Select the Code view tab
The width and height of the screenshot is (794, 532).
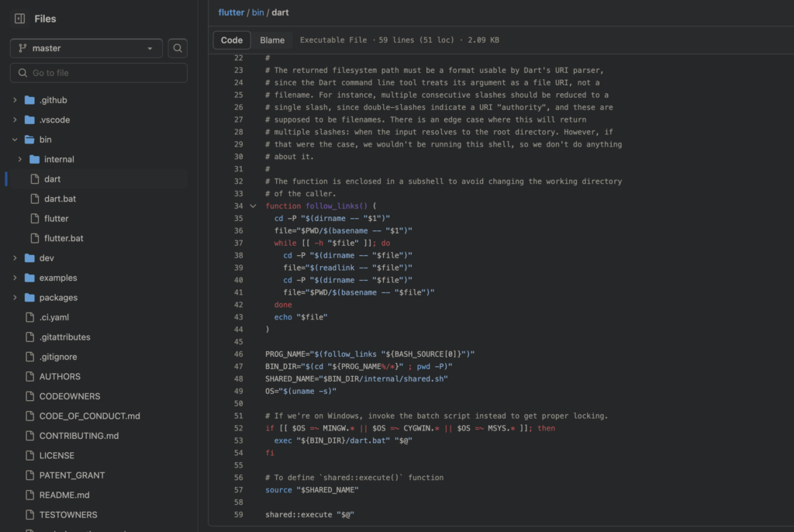(232, 40)
